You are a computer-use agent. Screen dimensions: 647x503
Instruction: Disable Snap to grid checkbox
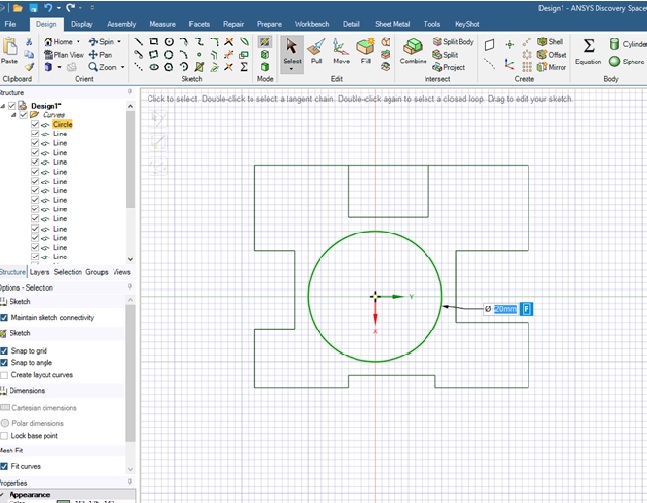4,351
